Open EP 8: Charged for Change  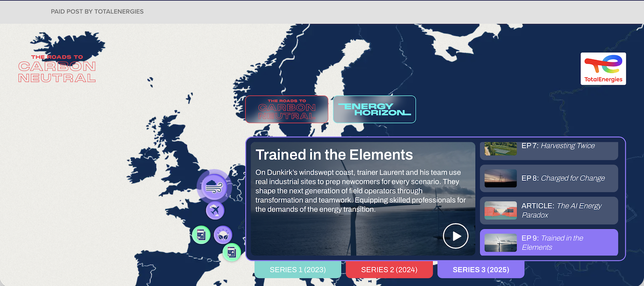[549, 178]
